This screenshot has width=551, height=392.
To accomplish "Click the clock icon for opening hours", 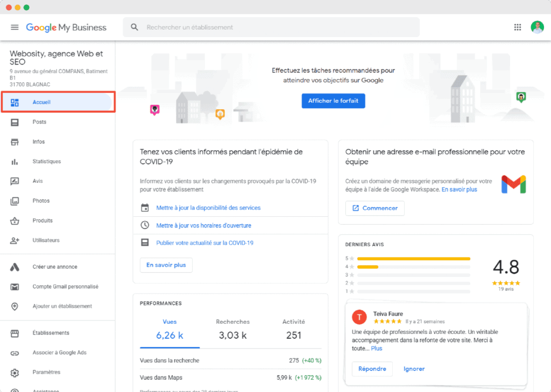I will click(x=145, y=225).
